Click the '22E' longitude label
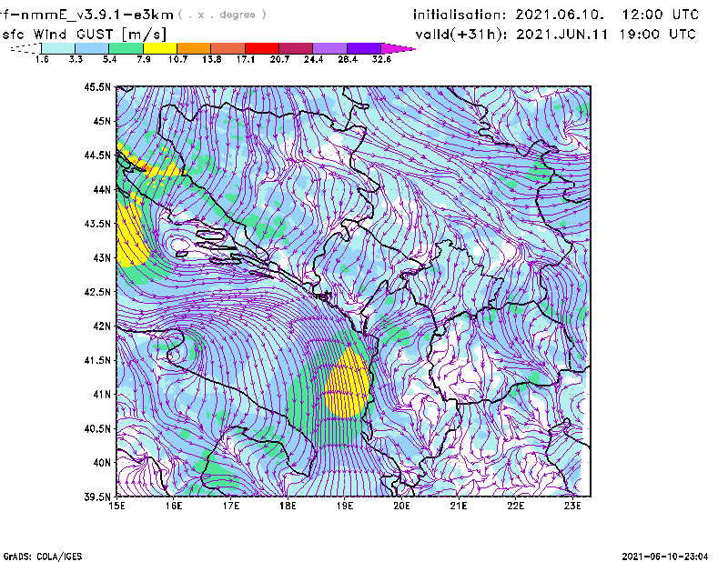Screen dimensions: 728x562 click(515, 506)
